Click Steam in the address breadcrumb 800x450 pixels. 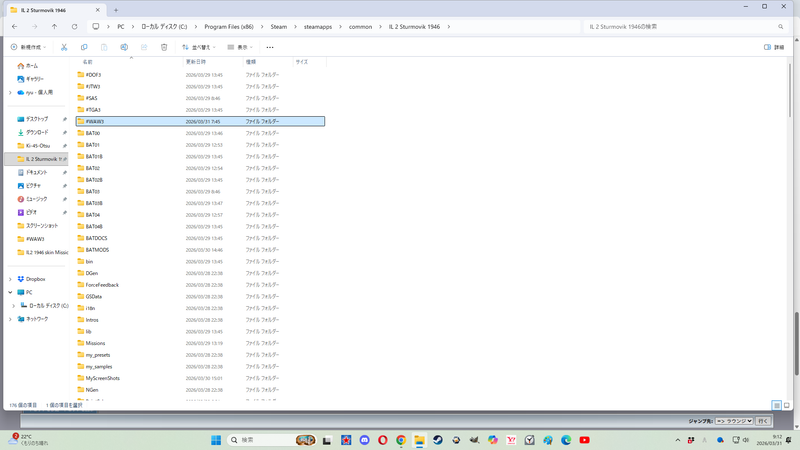click(279, 27)
